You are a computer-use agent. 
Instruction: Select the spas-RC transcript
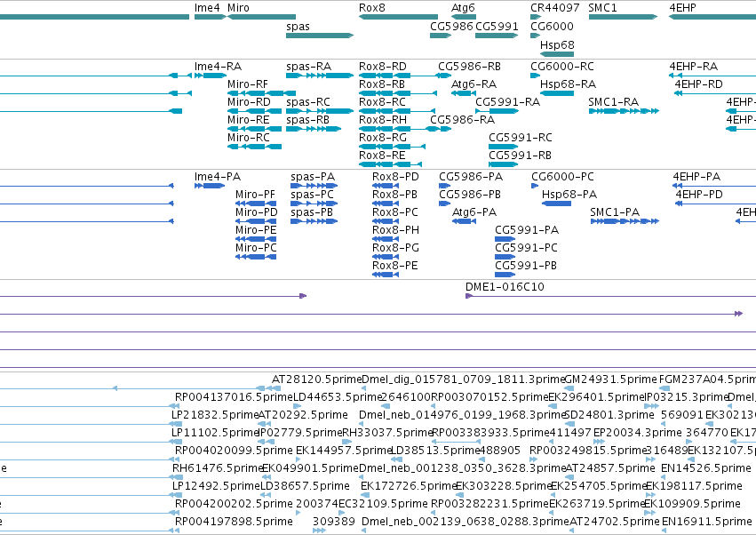click(x=320, y=111)
